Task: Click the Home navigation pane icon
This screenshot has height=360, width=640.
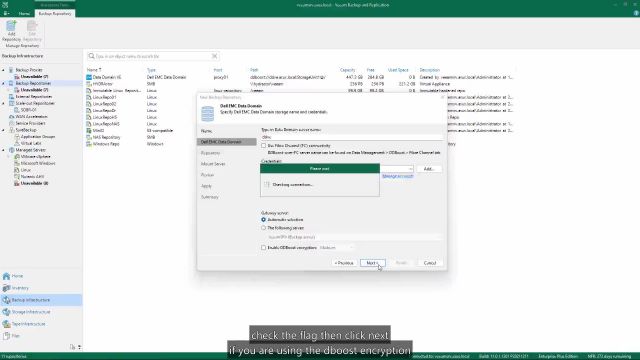Action: point(6,276)
